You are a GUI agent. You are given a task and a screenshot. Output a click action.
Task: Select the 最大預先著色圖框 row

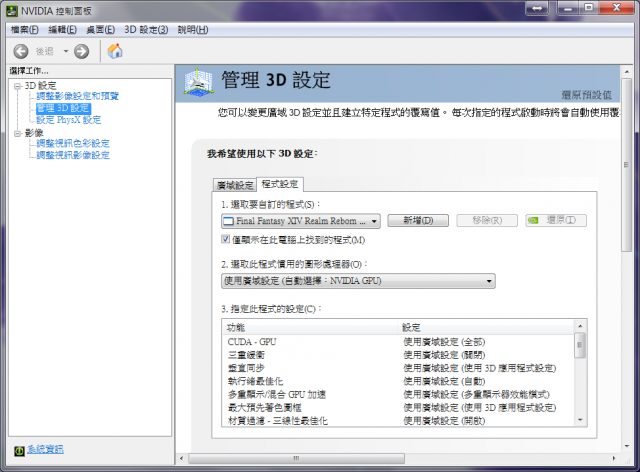[x=398, y=407]
